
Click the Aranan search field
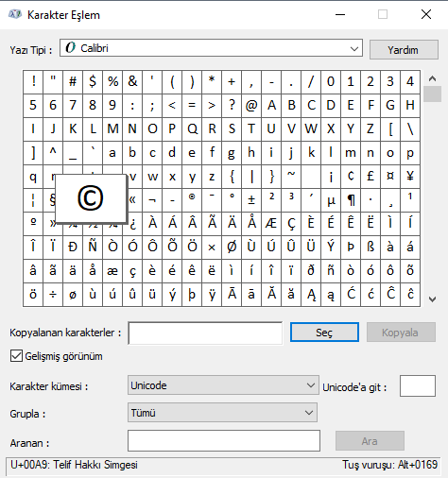point(224,440)
